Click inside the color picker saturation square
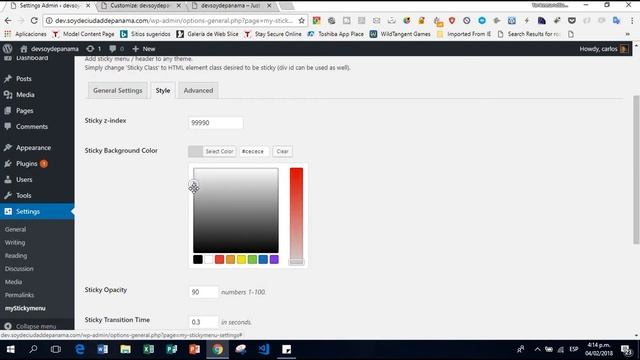Image resolution: width=640 pixels, height=360 pixels. (236, 210)
